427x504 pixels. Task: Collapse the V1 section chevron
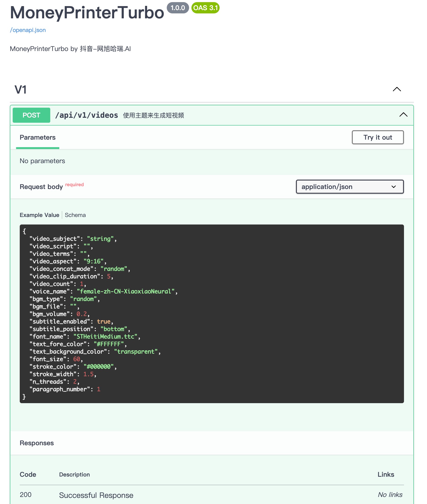pyautogui.click(x=396, y=89)
